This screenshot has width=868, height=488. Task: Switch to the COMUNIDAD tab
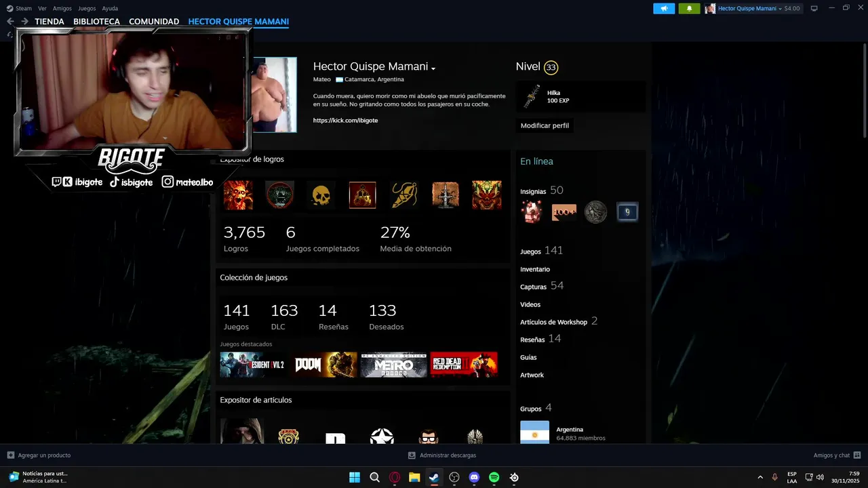tap(154, 21)
